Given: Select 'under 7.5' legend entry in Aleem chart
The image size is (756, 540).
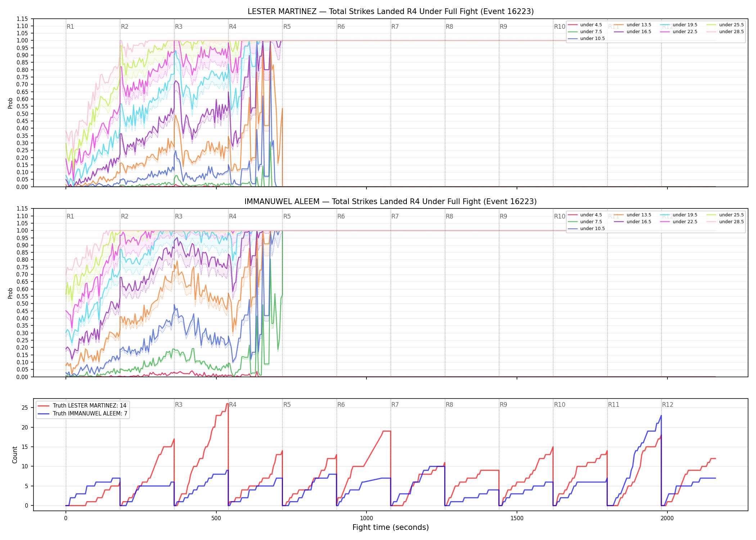Looking at the screenshot, I should (x=585, y=222).
